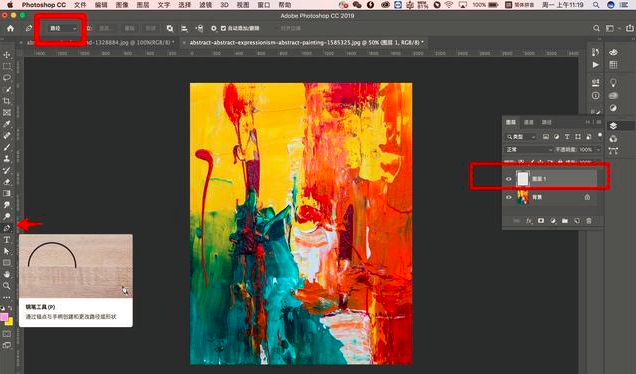Toggle the smart object layer filter
Viewport: 636px width, 374px height.
coord(589,137)
